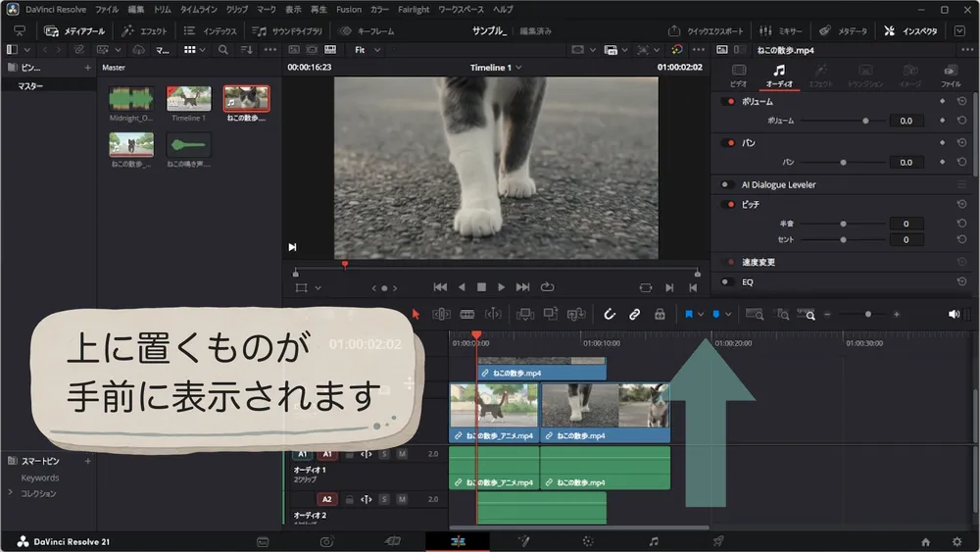Toggle linked selection chain icon

click(634, 314)
